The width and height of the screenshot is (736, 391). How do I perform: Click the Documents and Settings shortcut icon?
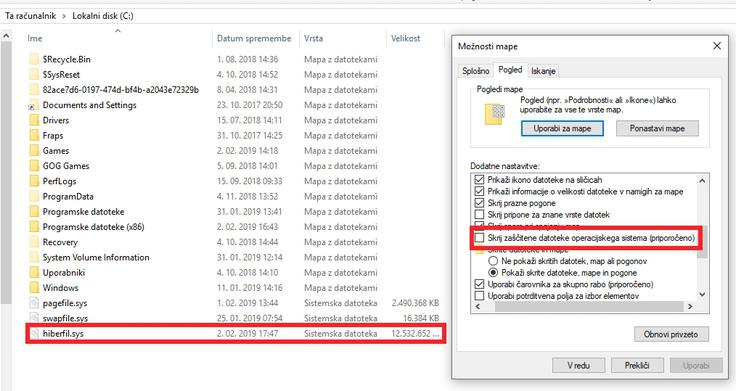pos(34,105)
